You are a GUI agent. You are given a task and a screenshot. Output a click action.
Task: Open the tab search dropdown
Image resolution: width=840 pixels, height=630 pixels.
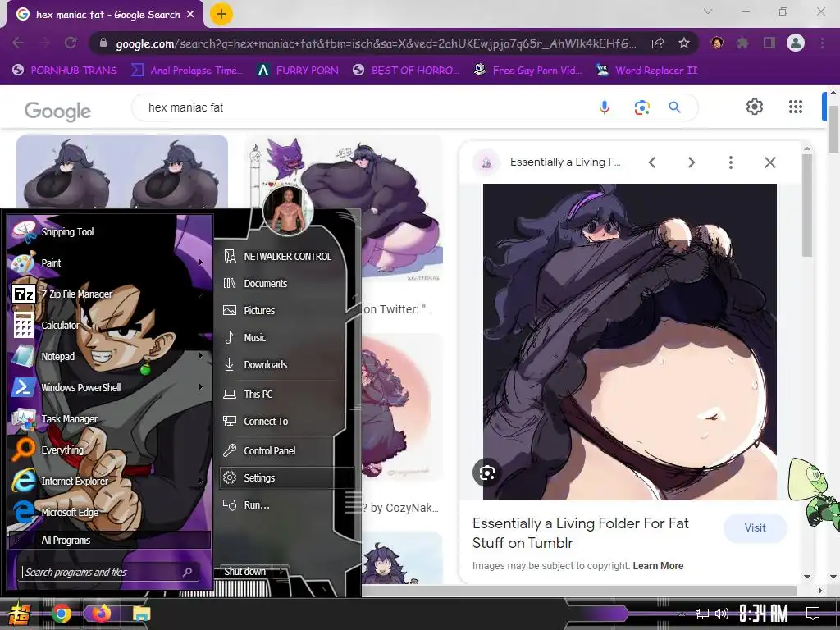(708, 11)
